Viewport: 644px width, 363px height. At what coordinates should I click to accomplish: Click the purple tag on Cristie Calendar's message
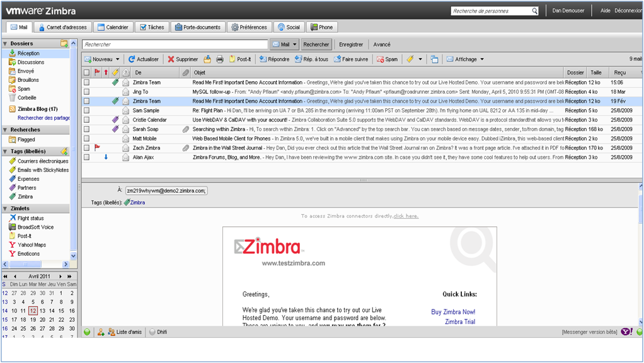point(115,120)
